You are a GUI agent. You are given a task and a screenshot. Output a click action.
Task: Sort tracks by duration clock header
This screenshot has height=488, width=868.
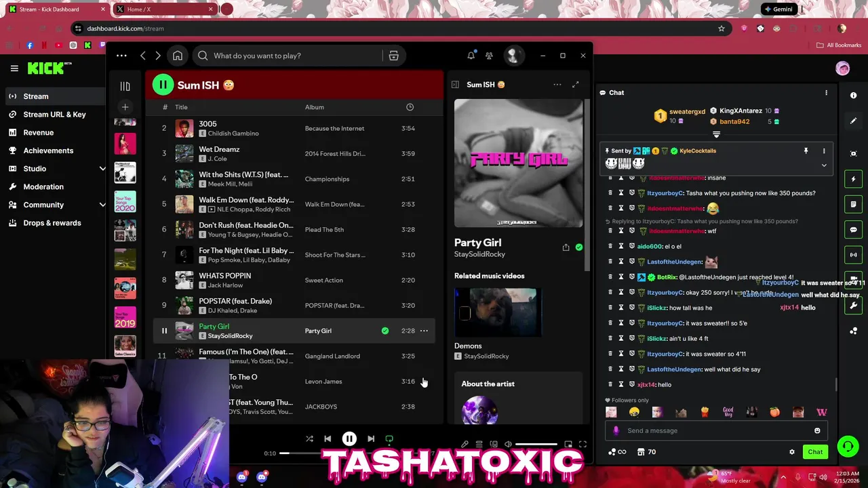[410, 107]
